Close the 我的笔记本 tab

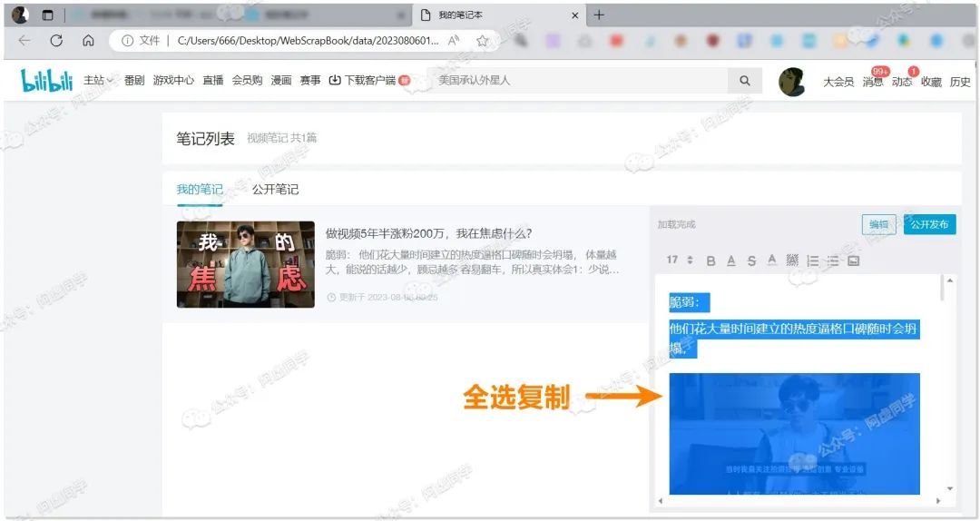point(575,15)
